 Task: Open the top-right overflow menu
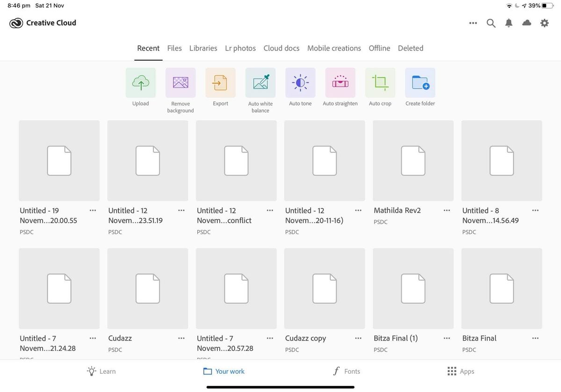[x=473, y=22]
